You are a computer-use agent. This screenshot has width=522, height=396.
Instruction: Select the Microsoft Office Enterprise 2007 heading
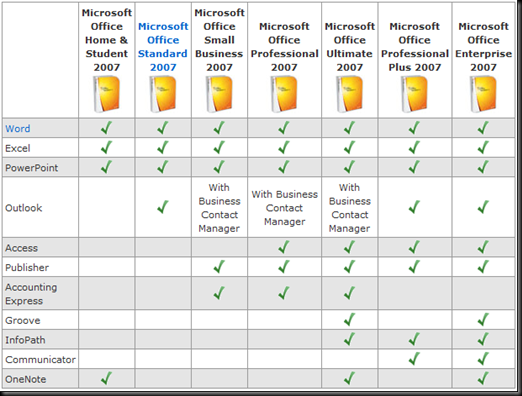(x=483, y=47)
